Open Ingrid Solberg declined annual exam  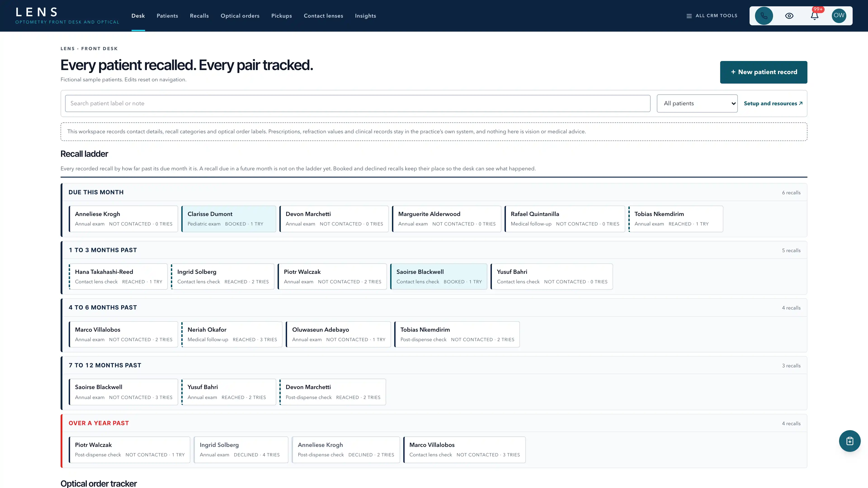coord(241,450)
